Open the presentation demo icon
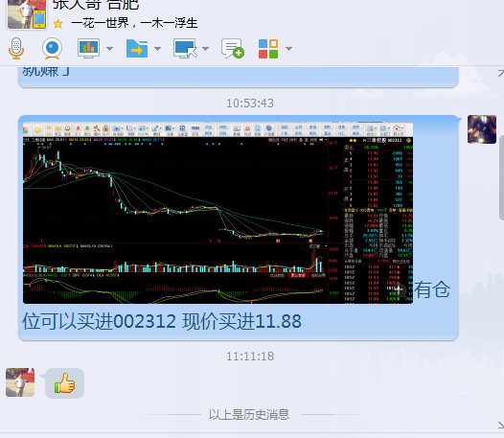This screenshot has width=504, height=438. pyautogui.click(x=89, y=49)
